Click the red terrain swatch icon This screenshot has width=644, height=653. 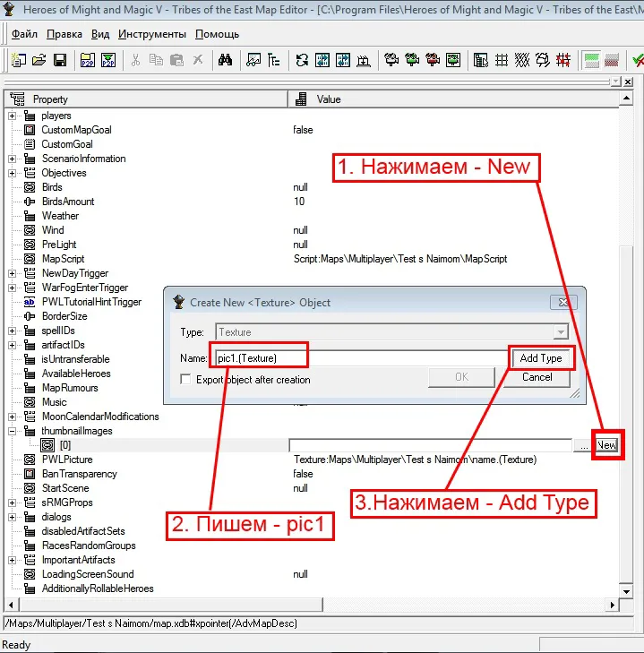point(612,60)
